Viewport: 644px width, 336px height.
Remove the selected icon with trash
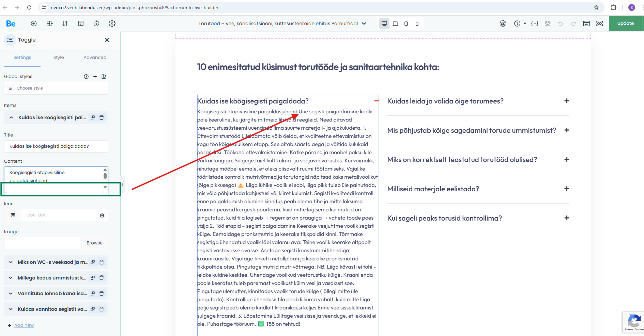click(102, 215)
